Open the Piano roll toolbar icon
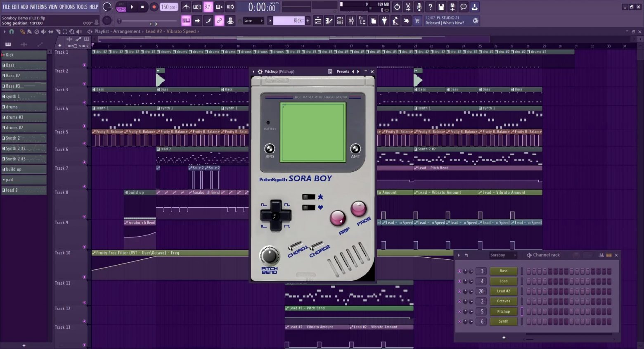 (329, 21)
